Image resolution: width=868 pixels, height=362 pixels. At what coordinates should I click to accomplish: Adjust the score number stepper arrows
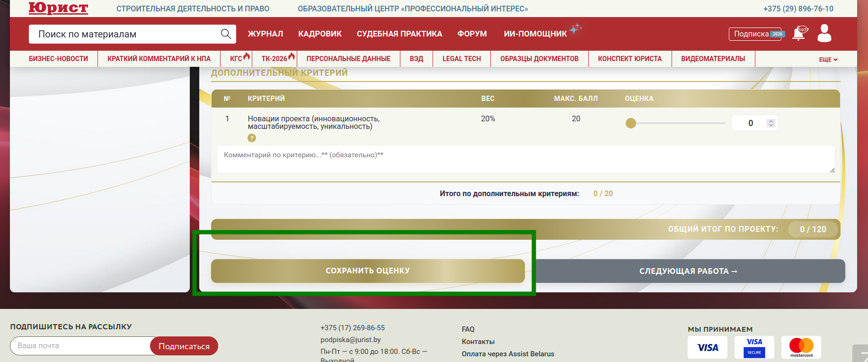coord(771,123)
